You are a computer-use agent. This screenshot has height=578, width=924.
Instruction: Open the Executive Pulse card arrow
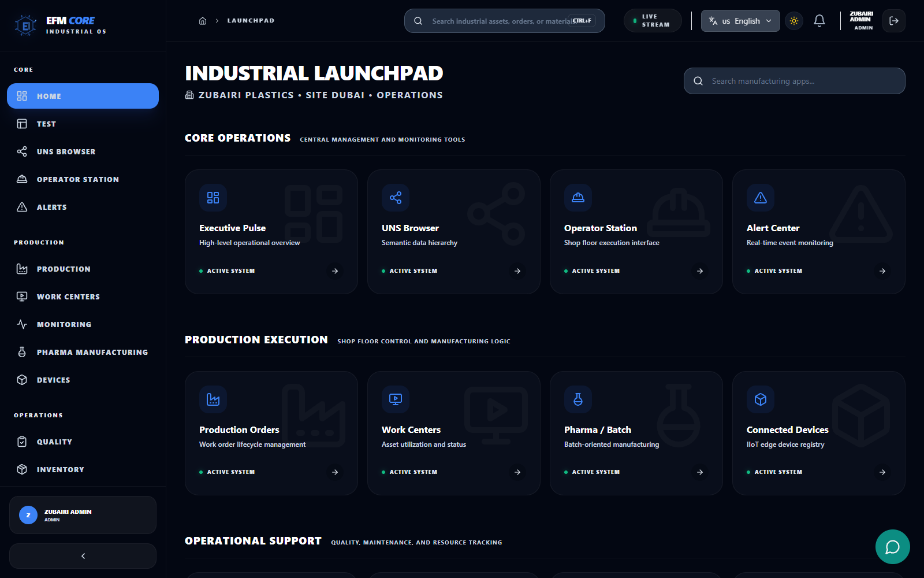pos(335,271)
